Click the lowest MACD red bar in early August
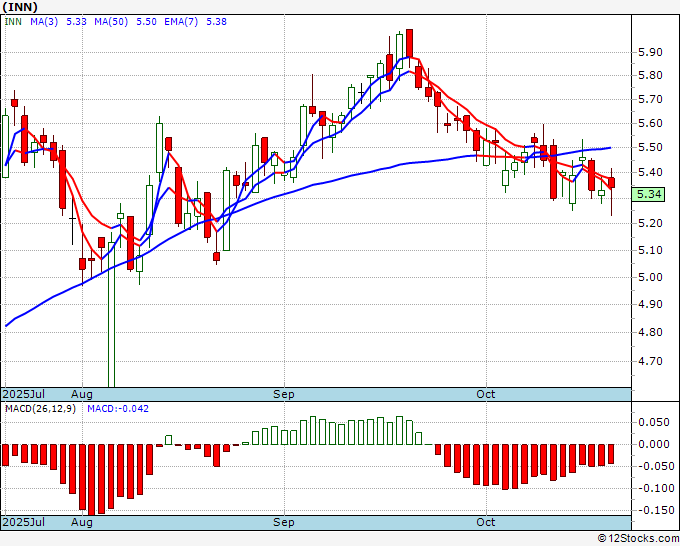The image size is (680, 546). [92, 480]
